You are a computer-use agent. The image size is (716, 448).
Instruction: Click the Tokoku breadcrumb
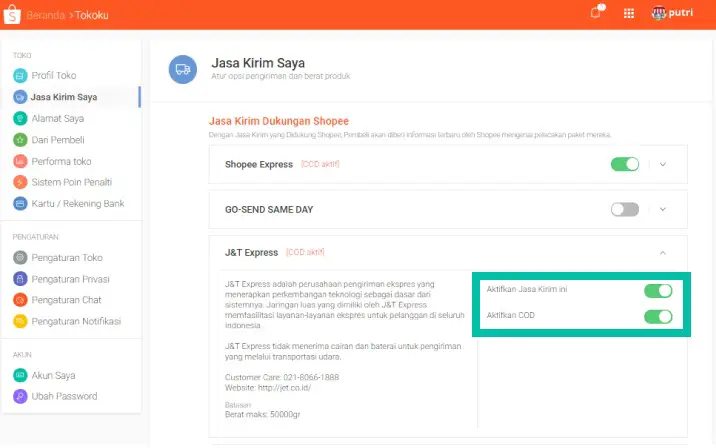click(92, 15)
